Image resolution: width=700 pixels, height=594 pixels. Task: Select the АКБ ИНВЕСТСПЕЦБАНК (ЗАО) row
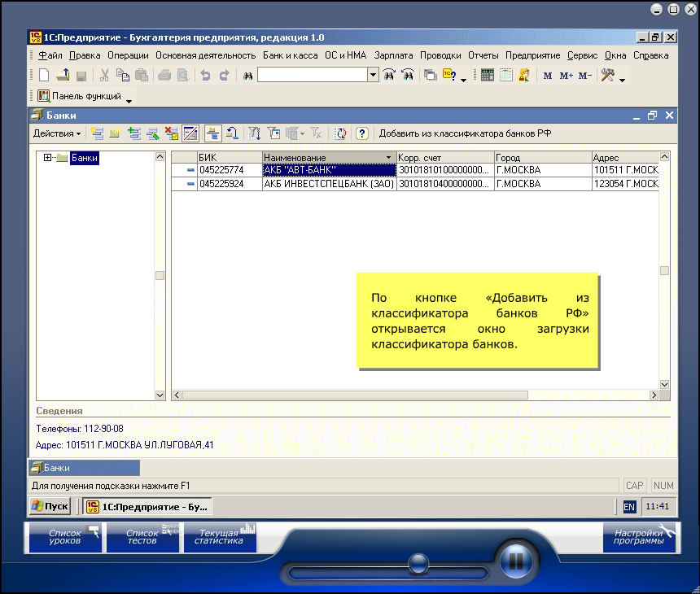click(x=328, y=184)
